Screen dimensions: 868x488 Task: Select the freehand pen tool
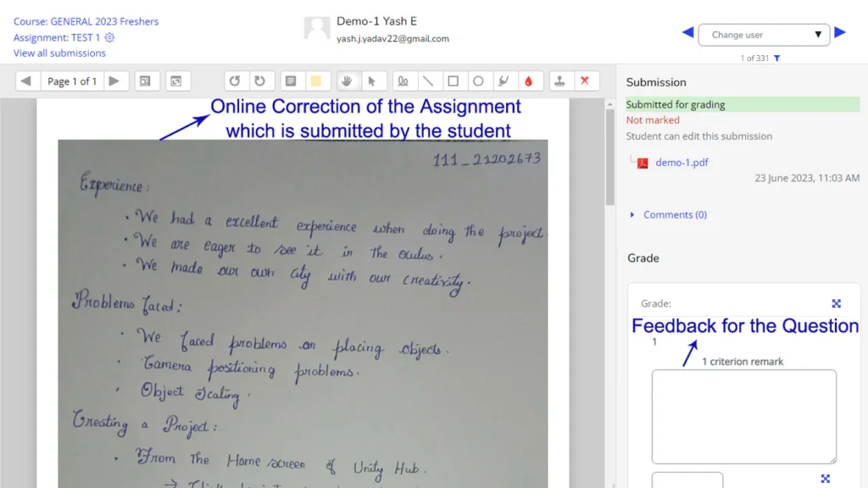[403, 81]
